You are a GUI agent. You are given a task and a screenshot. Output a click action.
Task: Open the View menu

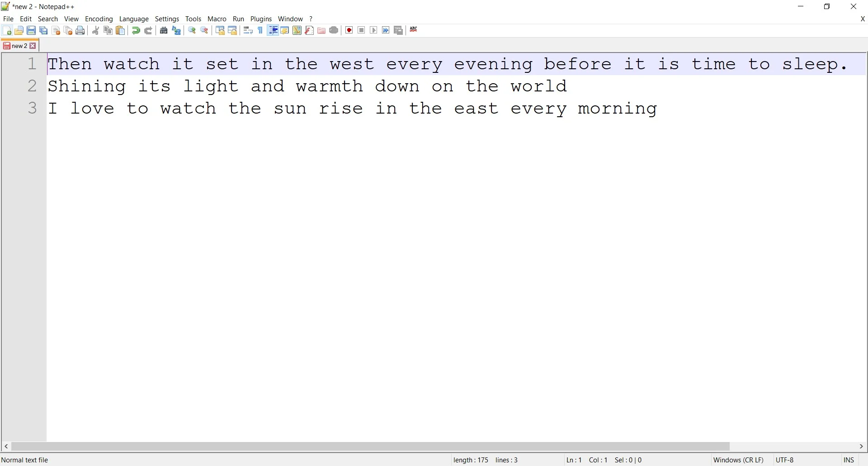coord(71,19)
